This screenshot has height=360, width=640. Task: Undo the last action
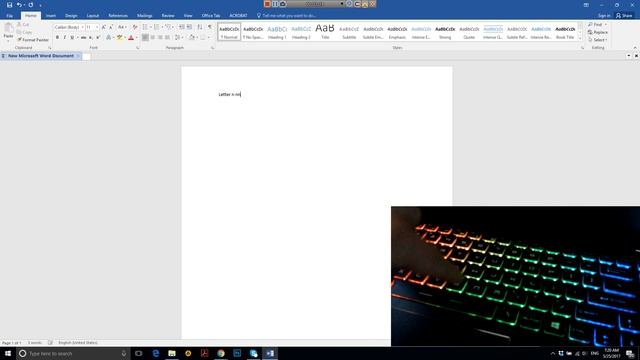pos(19,5)
